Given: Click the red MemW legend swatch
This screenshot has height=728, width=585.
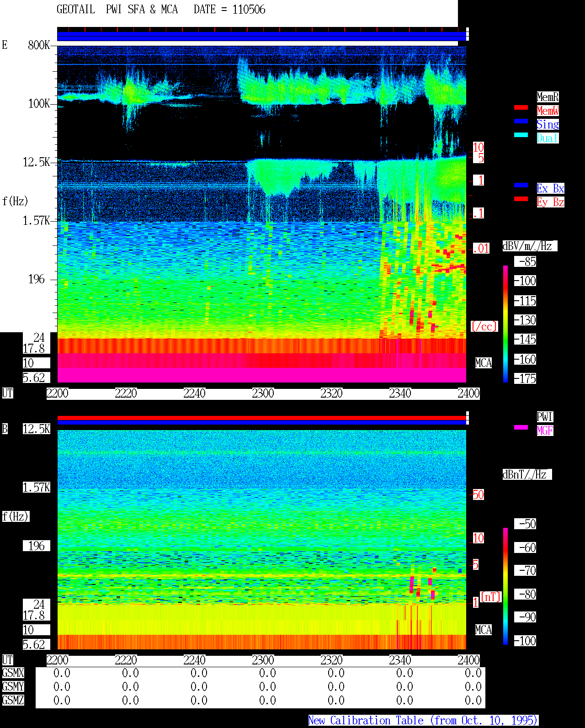Looking at the screenshot, I should point(521,107).
